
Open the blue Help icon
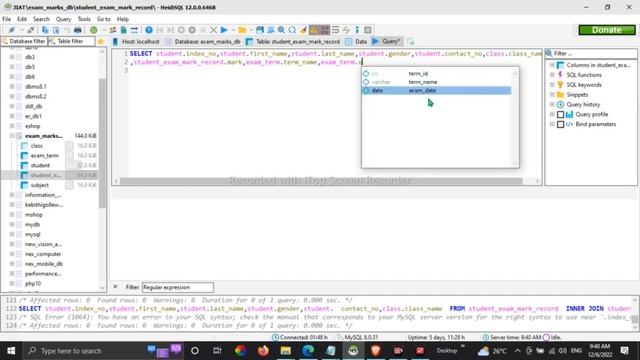pyautogui.click(x=149, y=30)
